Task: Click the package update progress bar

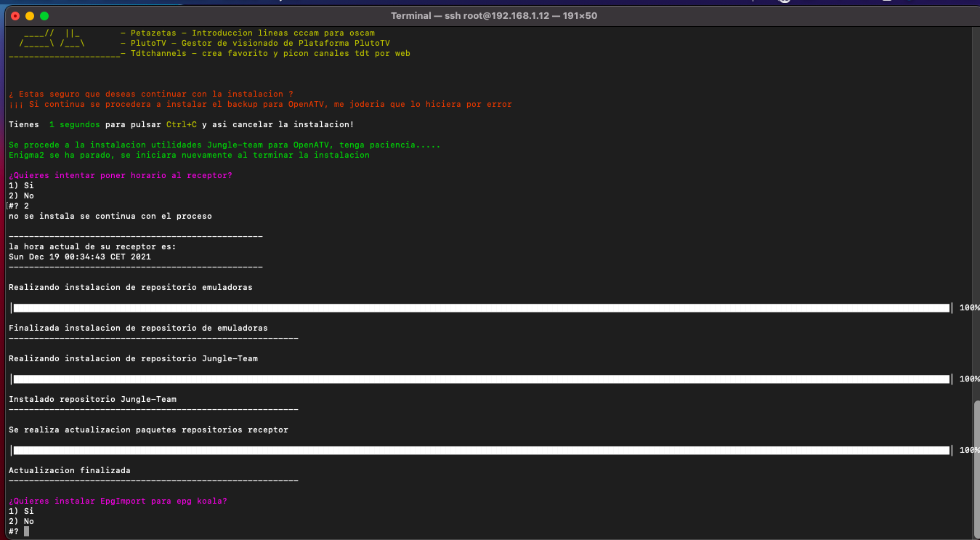Action: point(481,451)
